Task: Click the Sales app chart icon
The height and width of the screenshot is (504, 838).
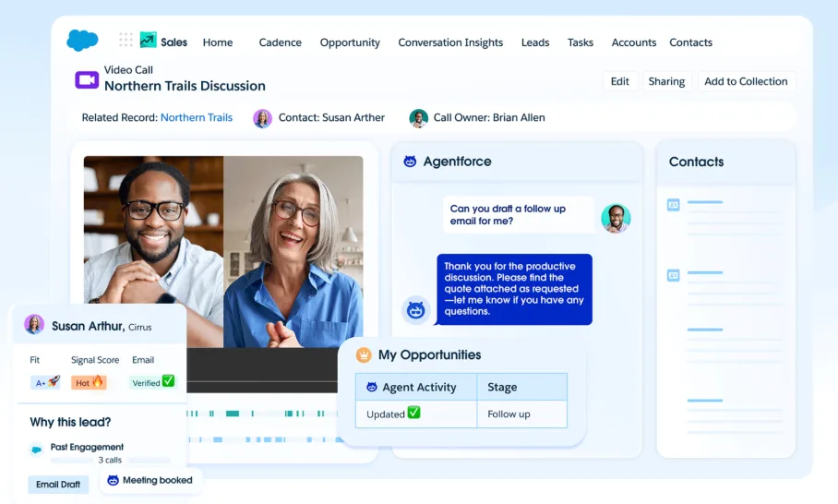Action: 148,40
